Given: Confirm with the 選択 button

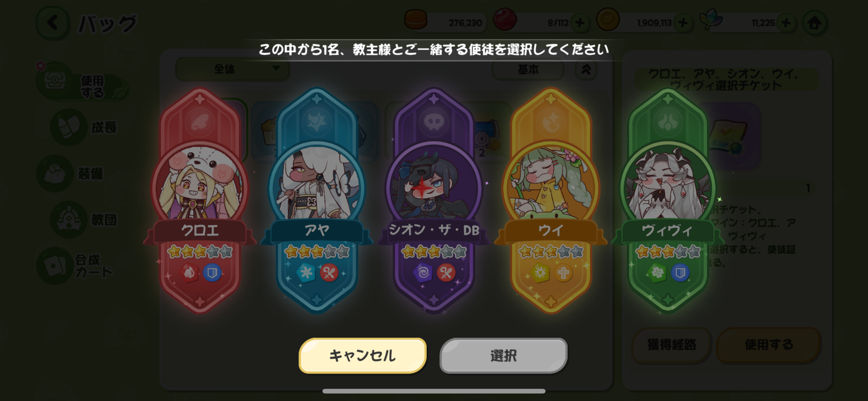Looking at the screenshot, I should point(503,355).
